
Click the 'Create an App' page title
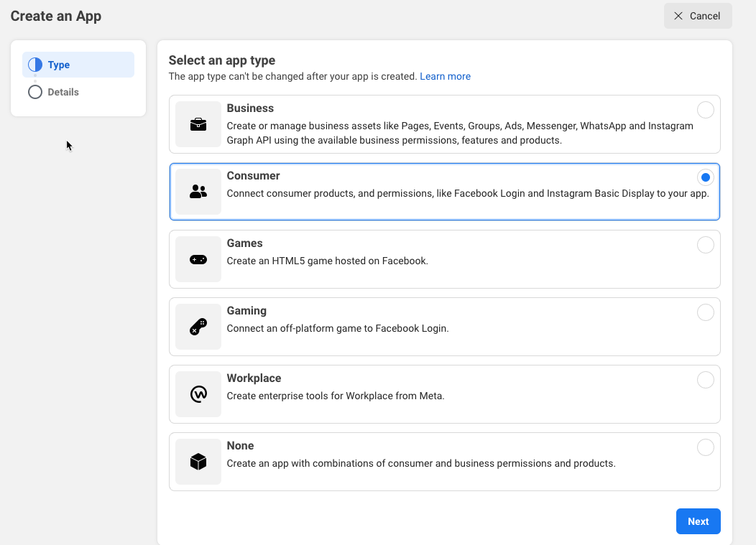tap(56, 16)
